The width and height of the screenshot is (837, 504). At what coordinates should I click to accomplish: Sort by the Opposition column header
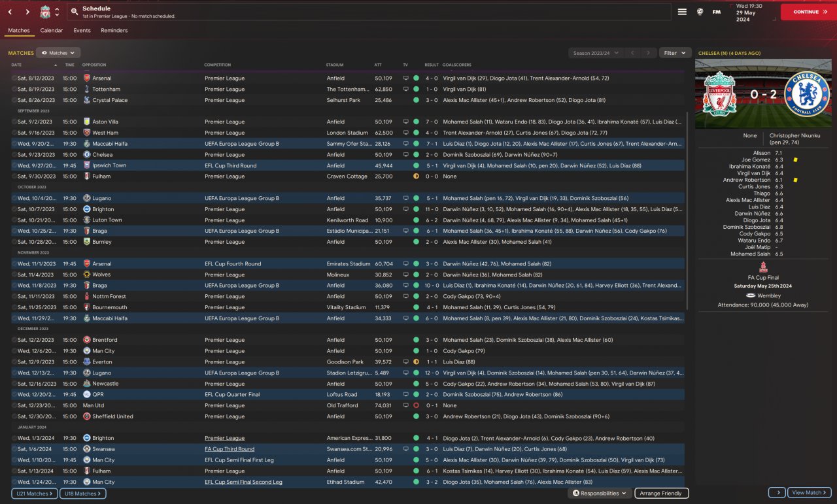pos(94,65)
